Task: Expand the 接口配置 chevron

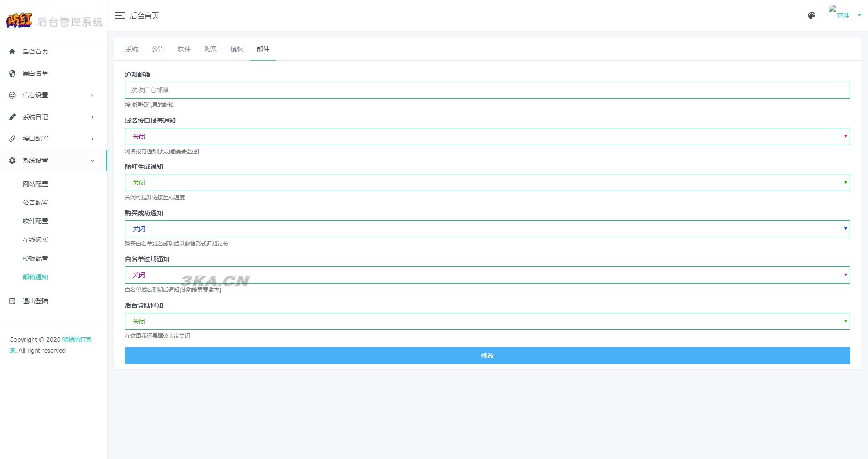Action: [x=92, y=139]
